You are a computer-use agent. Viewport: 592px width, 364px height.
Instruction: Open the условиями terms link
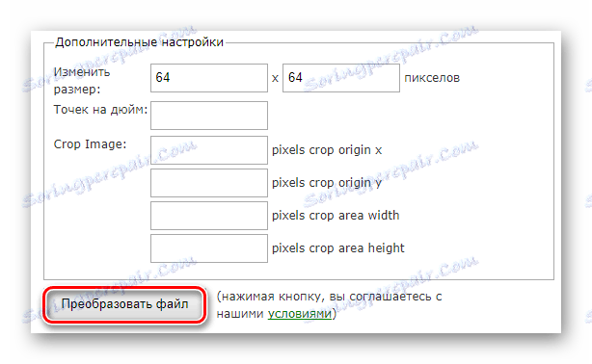[300, 314]
